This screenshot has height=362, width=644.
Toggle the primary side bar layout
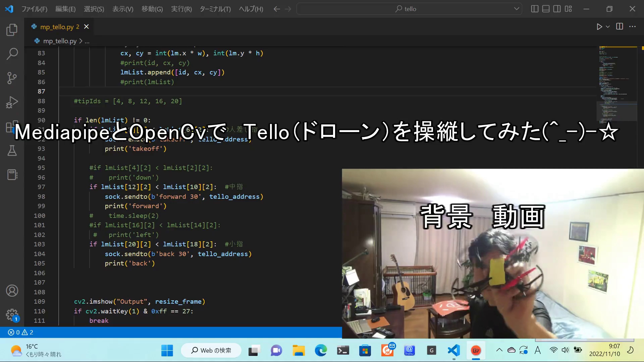[535, 9]
